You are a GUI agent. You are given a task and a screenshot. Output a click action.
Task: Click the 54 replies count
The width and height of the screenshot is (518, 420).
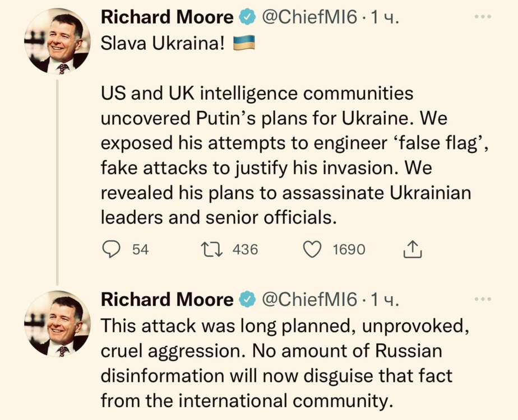140,249
